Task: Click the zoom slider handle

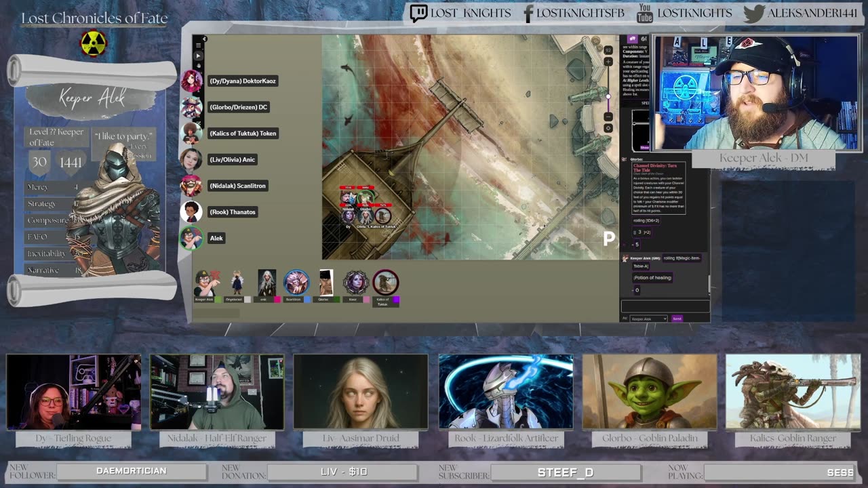Action: (608, 96)
